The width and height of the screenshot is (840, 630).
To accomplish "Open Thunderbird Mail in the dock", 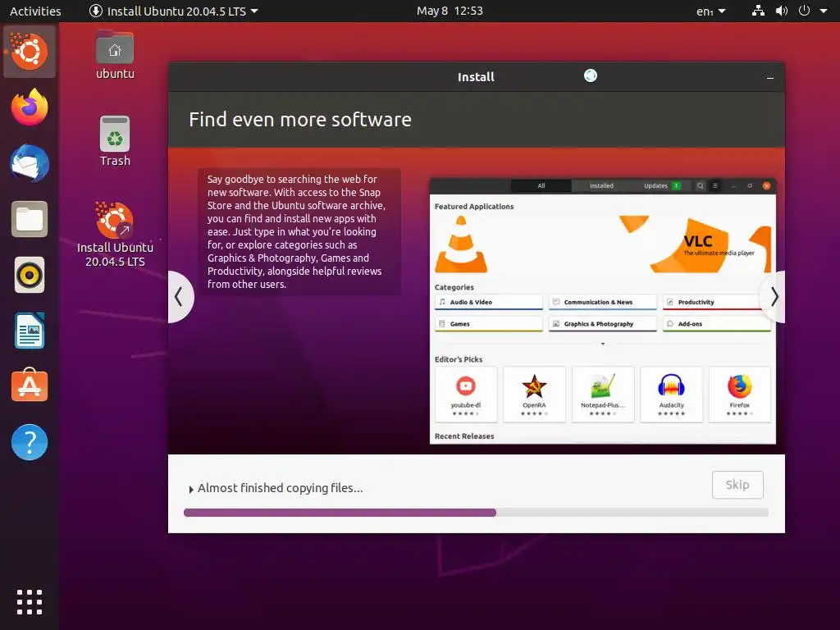I will click(30, 163).
